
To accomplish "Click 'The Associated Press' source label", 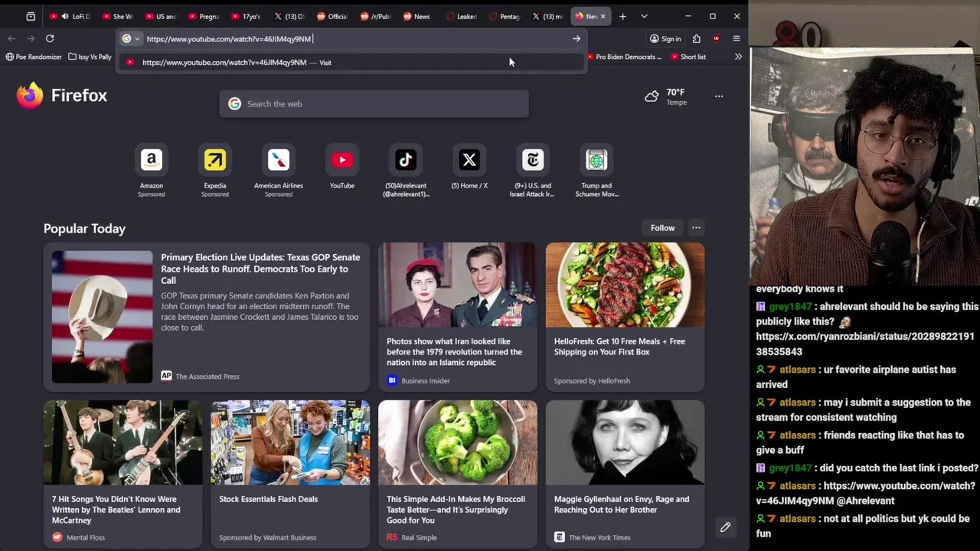I will (207, 377).
